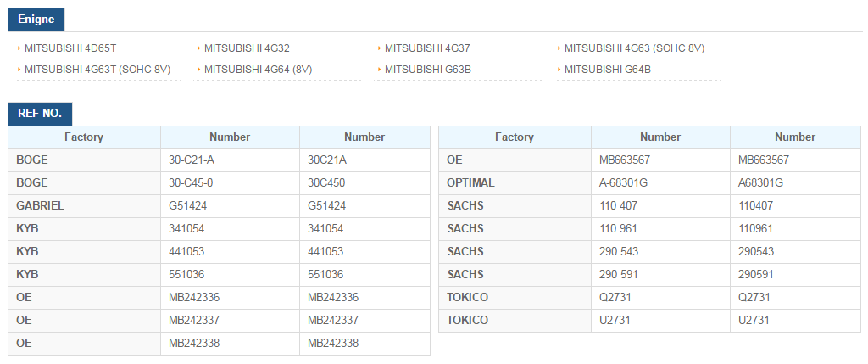Open the MITSUBISHI 4G32 engine link

[247, 48]
